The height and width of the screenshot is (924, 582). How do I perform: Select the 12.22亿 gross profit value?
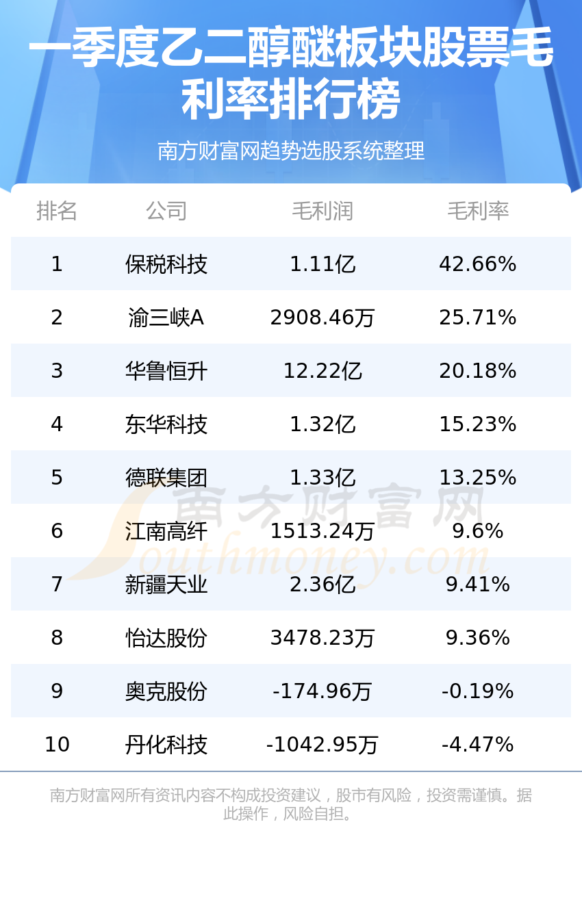[322, 371]
